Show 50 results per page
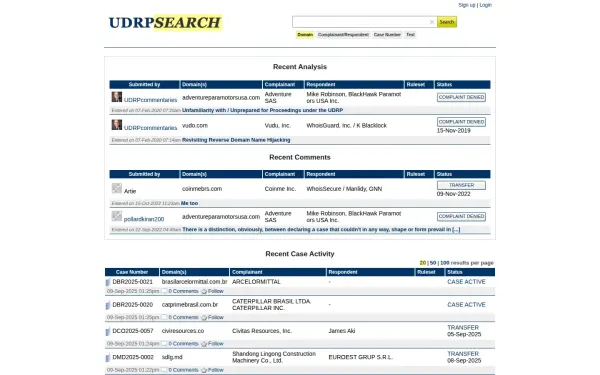The height and width of the screenshot is (375, 600). [x=433, y=263]
